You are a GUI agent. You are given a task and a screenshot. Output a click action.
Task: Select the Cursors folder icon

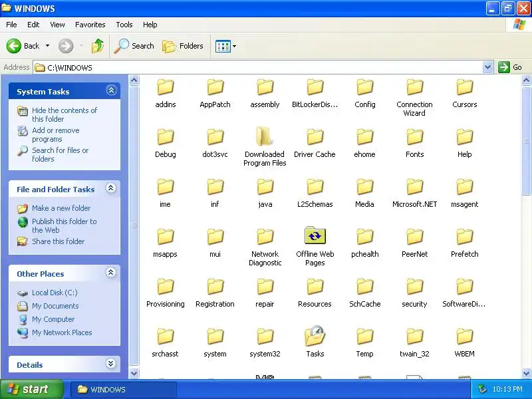464,87
